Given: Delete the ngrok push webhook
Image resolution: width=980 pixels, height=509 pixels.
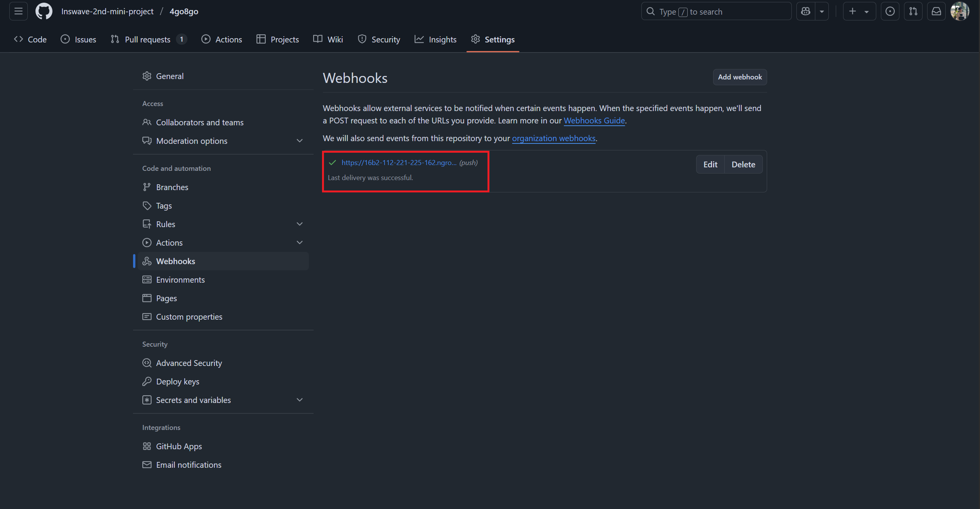Looking at the screenshot, I should tap(743, 165).
